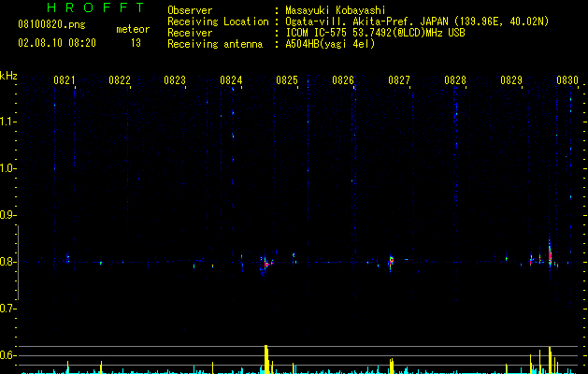Click the 0.9 kHz axis label
This screenshot has height=374, width=588.
click(x=8, y=215)
